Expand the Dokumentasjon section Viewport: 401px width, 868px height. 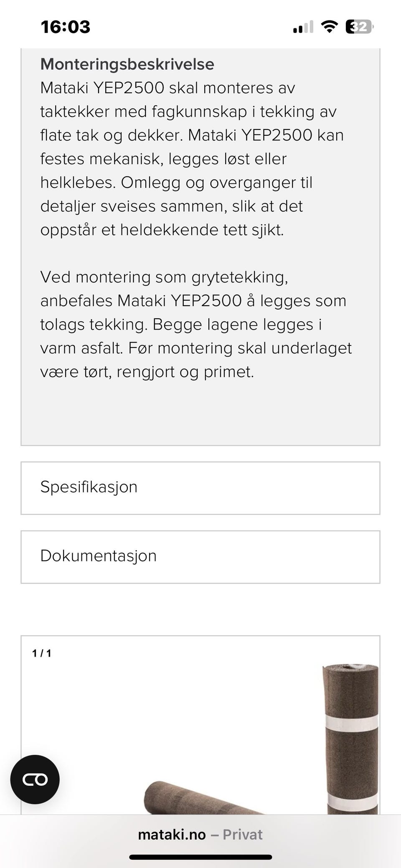click(x=200, y=557)
